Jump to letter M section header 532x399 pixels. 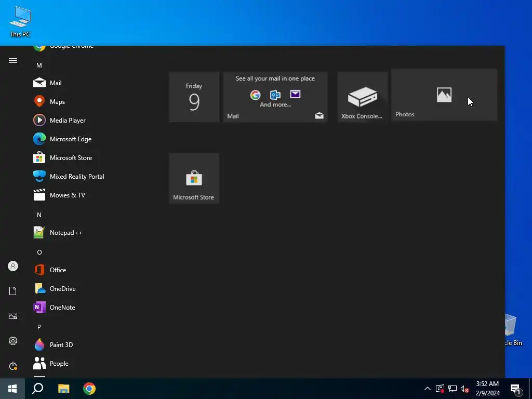[39, 65]
